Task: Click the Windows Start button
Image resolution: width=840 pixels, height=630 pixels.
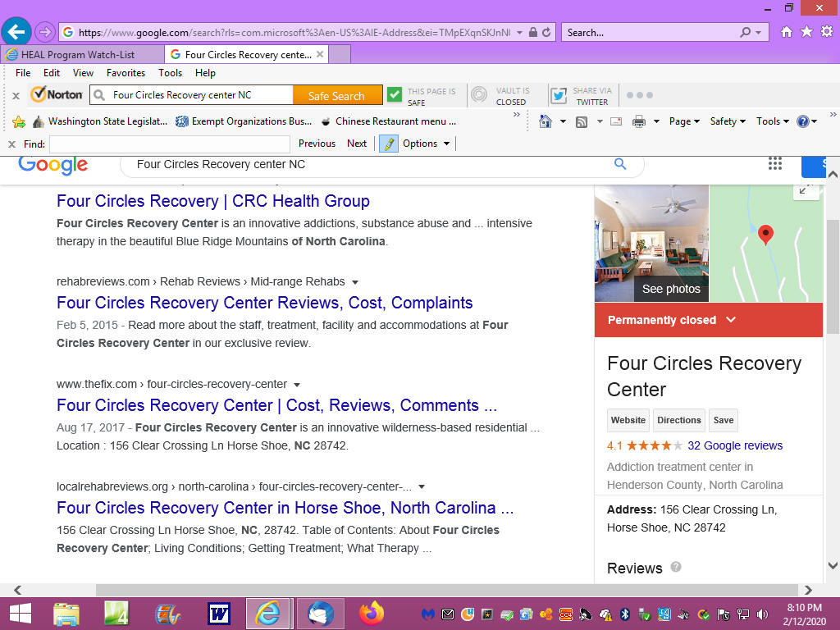Action: (21, 614)
